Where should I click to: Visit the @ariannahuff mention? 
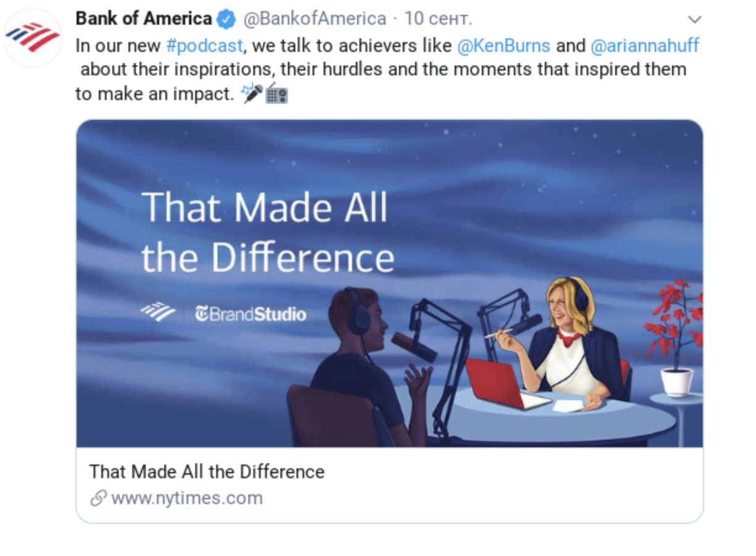coord(645,46)
